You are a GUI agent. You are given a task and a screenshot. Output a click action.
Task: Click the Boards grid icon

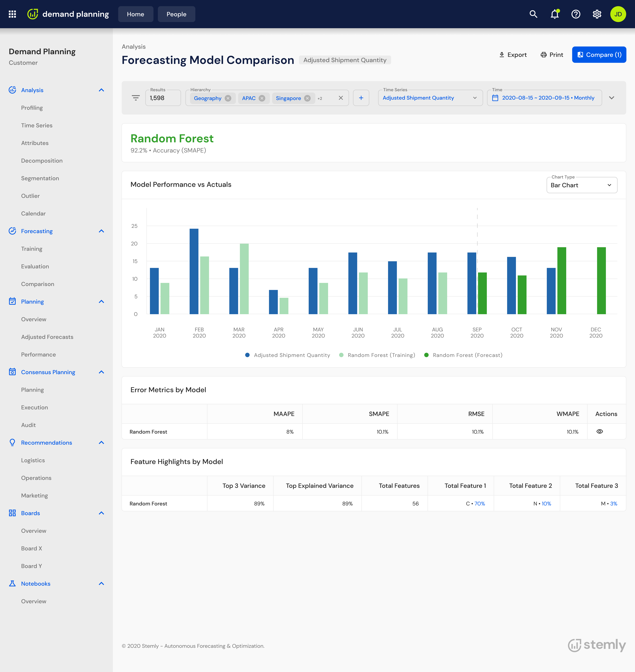click(12, 513)
